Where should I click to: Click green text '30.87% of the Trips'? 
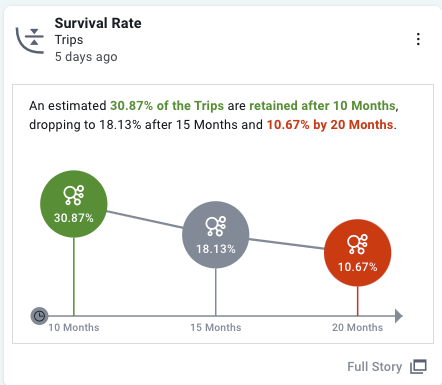pos(167,106)
